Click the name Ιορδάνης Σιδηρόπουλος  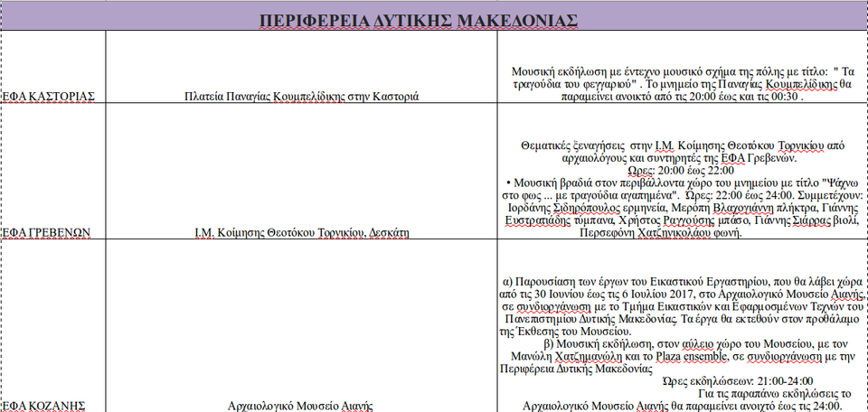coord(537,207)
